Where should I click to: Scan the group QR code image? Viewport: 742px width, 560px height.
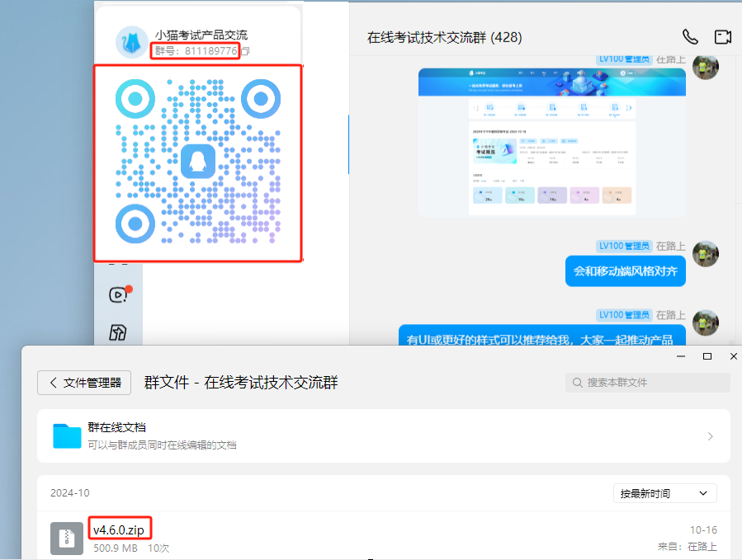[198, 162]
